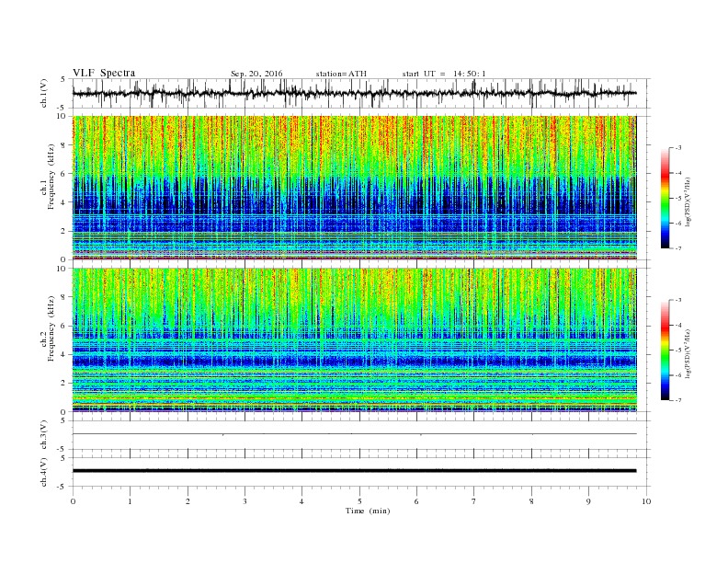728x563 pixels.
Task: Select the "start UT = 14:50:1" text
Action: [444, 74]
